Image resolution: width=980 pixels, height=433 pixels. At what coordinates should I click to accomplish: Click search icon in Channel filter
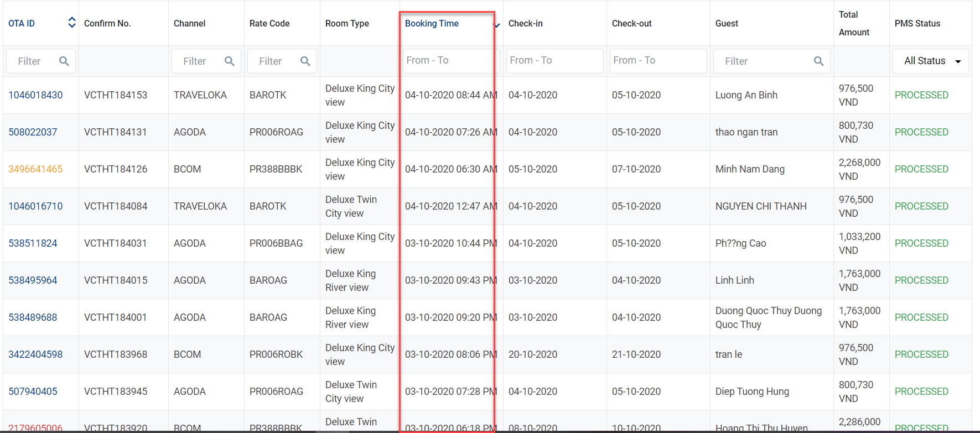tap(230, 61)
